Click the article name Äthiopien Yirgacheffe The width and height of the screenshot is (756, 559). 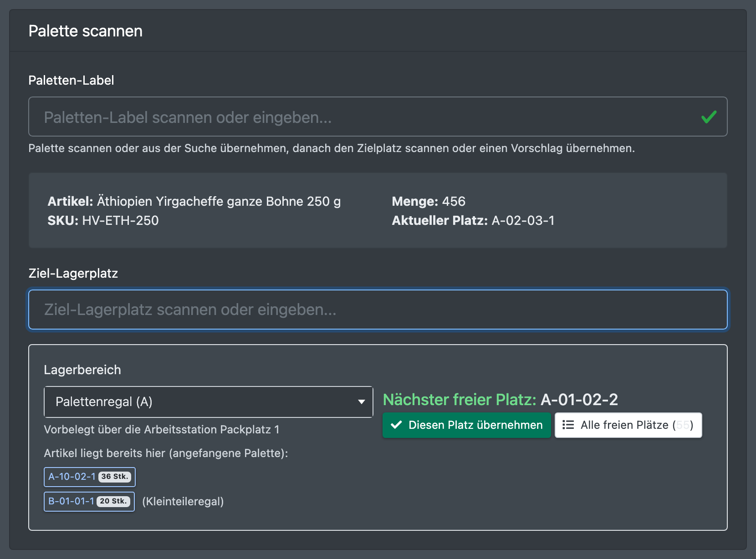[219, 202]
